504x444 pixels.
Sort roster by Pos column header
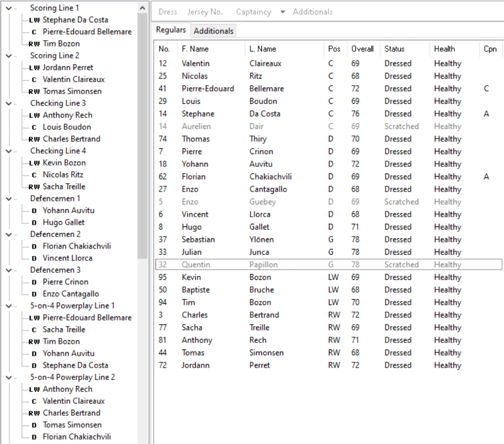334,49
